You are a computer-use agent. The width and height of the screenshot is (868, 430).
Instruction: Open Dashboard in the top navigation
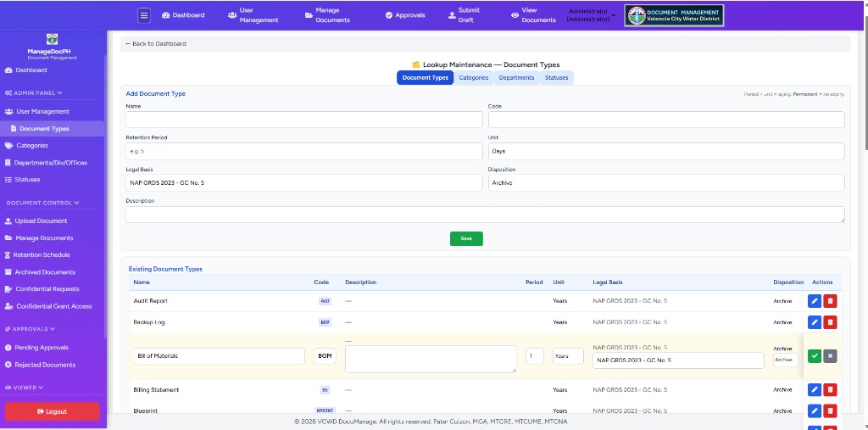[x=183, y=15]
